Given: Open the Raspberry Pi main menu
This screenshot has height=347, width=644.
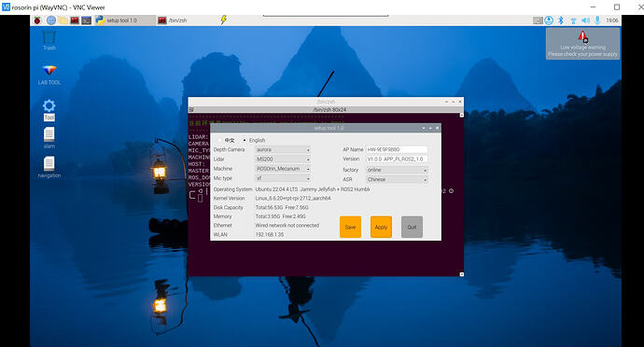Looking at the screenshot, I should 37,21.
